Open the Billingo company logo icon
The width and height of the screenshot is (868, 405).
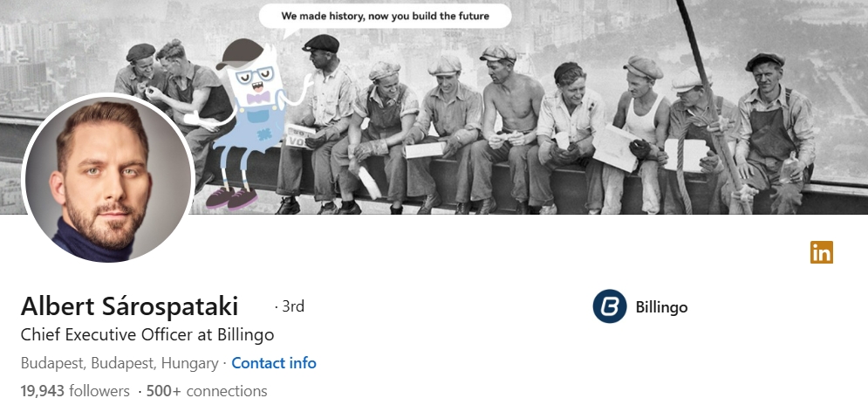610,306
